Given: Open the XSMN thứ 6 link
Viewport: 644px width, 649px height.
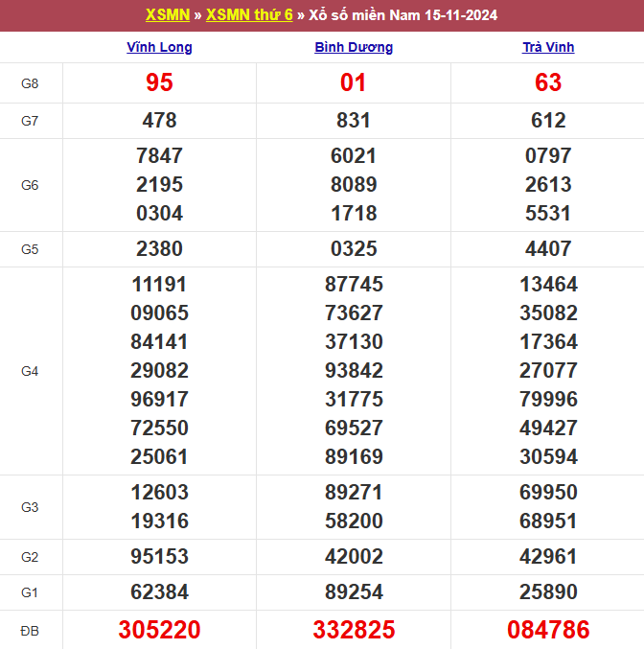Looking at the screenshot, I should (x=249, y=15).
